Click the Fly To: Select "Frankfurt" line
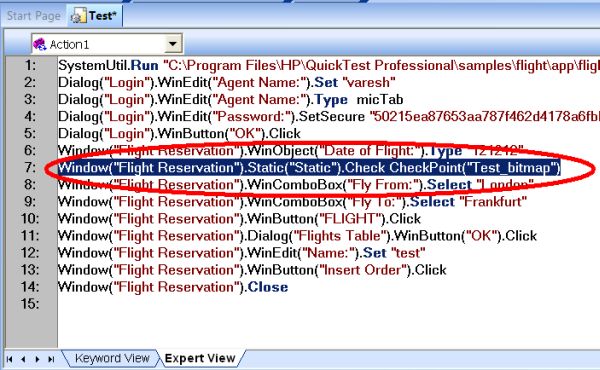 point(292,202)
